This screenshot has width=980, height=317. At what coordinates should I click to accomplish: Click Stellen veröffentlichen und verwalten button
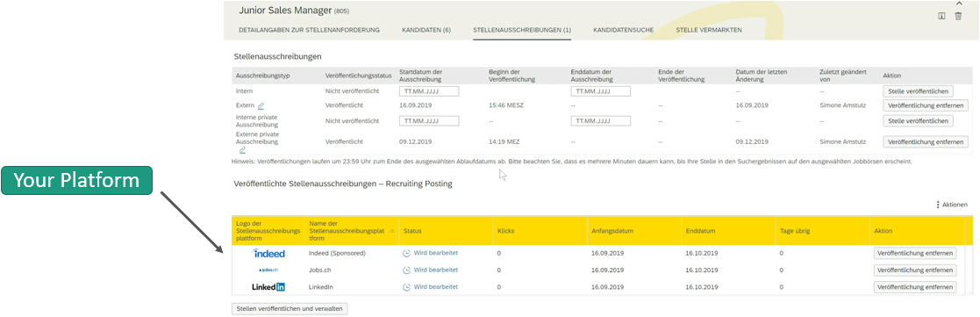coord(290,309)
